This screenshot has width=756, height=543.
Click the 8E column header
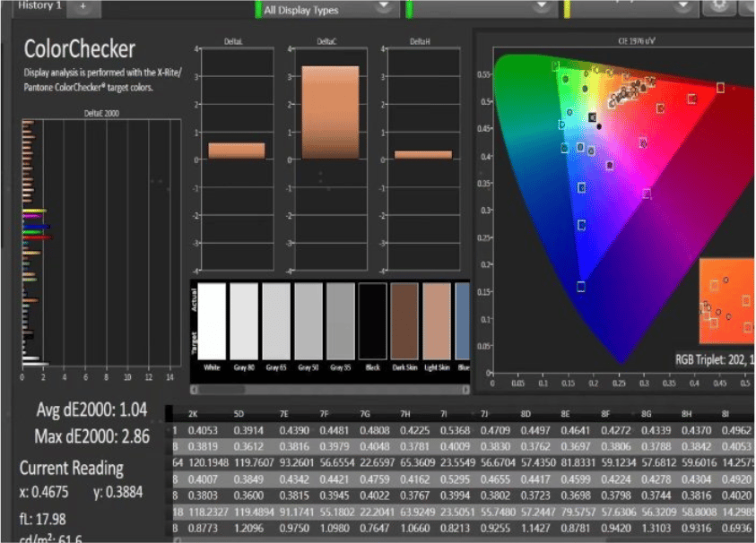tap(566, 414)
